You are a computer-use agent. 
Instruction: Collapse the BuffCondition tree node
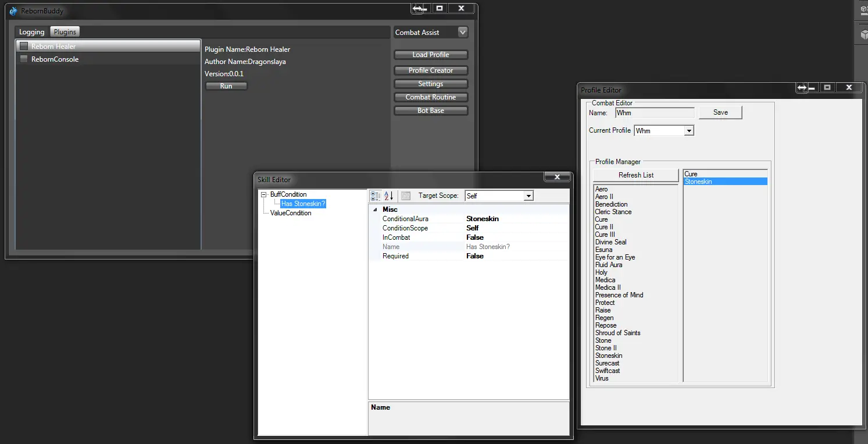pyautogui.click(x=264, y=194)
